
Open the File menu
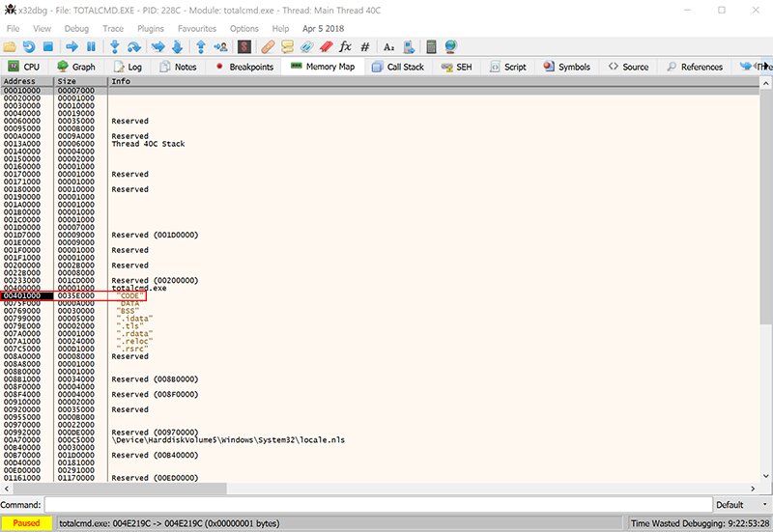[14, 29]
